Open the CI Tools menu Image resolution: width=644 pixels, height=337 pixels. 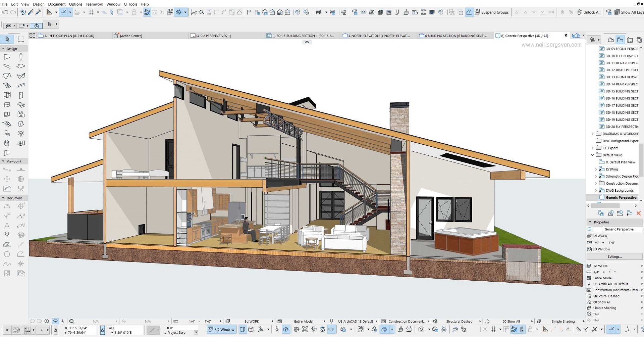coord(130,4)
